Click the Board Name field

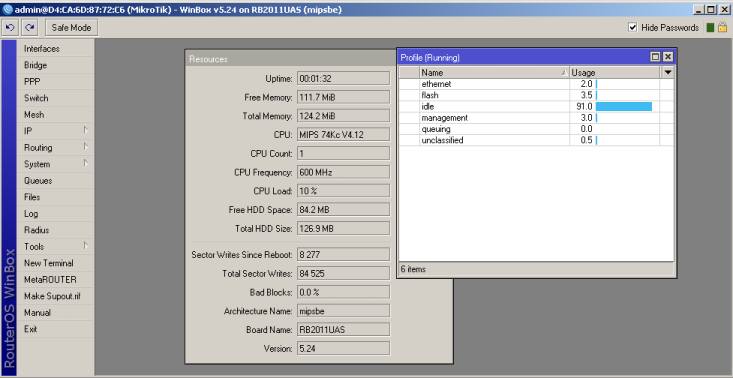click(x=343, y=329)
